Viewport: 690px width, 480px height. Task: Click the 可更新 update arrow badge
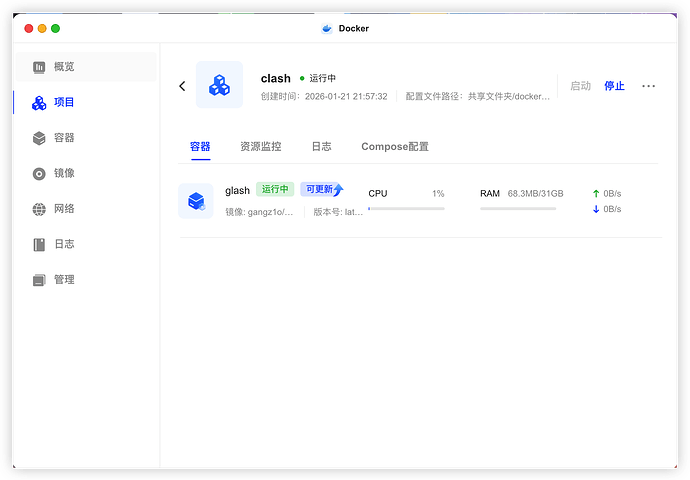pos(322,189)
